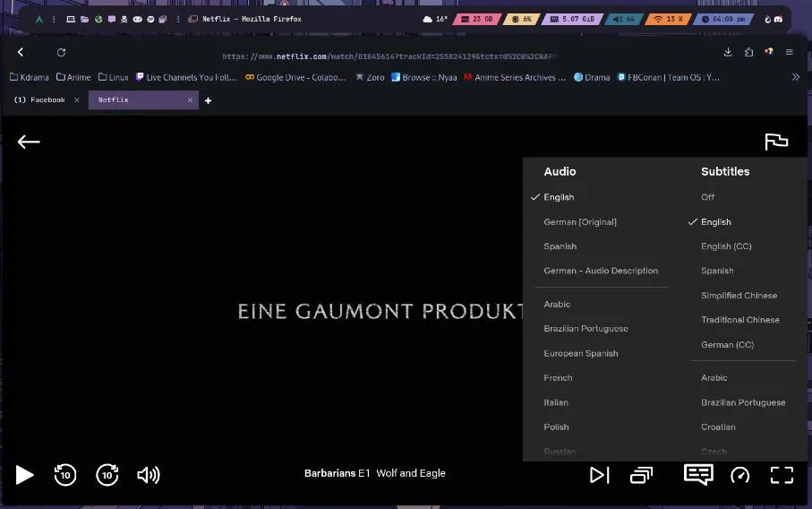Click the volume 64 panel widget

623,19
